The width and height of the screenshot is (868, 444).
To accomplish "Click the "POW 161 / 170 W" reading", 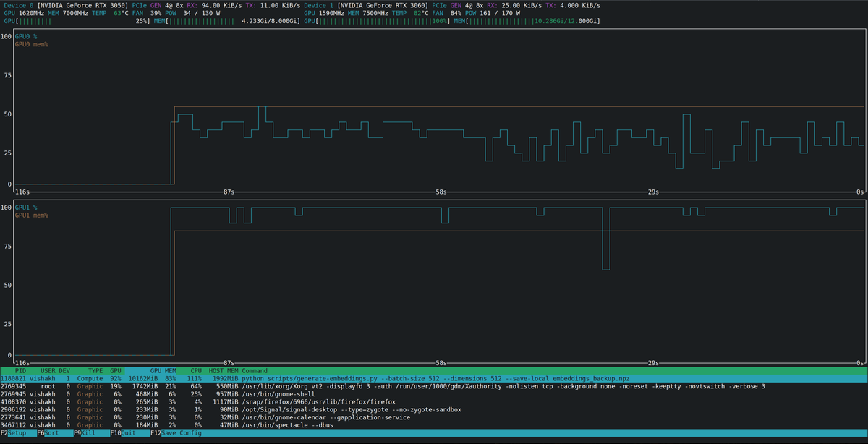I will pos(491,13).
